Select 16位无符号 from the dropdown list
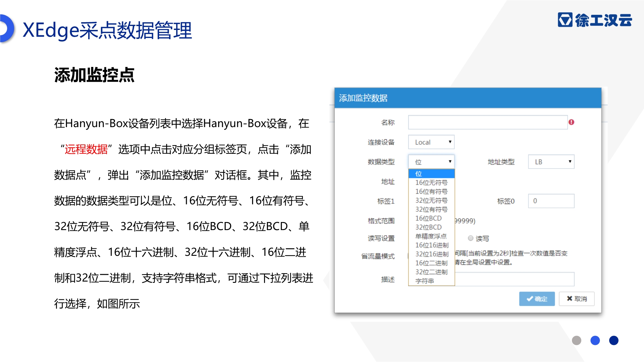This screenshot has width=644, height=362. tap(431, 182)
